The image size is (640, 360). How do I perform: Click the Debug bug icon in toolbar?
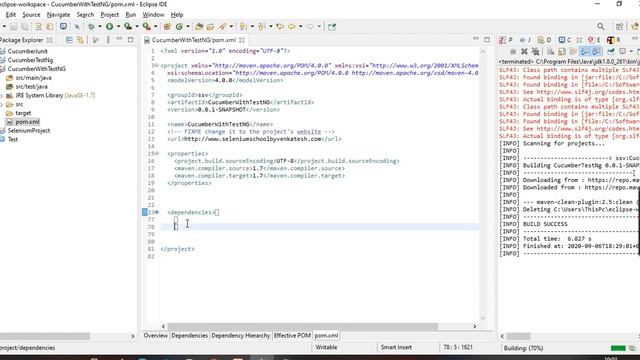[91, 27]
